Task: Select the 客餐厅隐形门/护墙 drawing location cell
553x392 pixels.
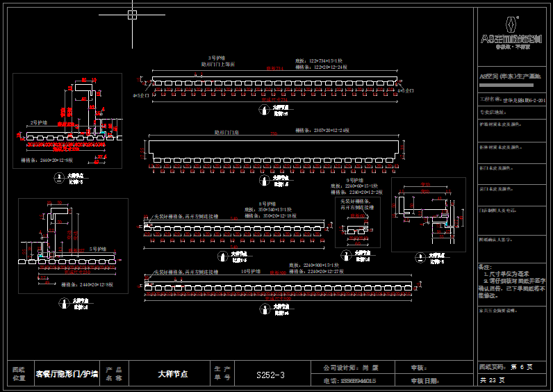Action: (67, 374)
